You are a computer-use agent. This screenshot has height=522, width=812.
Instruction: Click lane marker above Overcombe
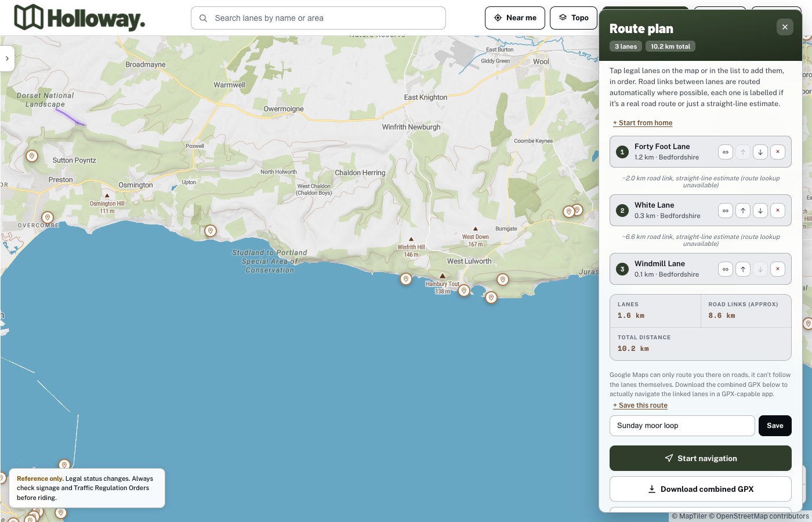(x=48, y=217)
